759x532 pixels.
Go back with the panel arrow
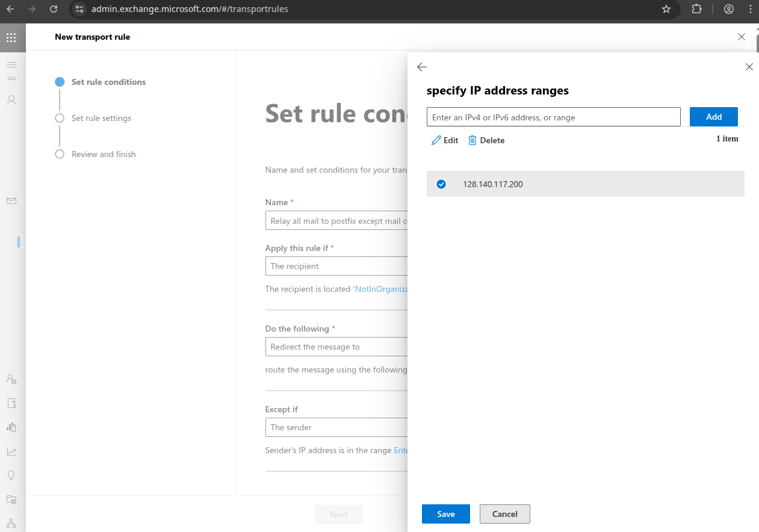tap(422, 67)
